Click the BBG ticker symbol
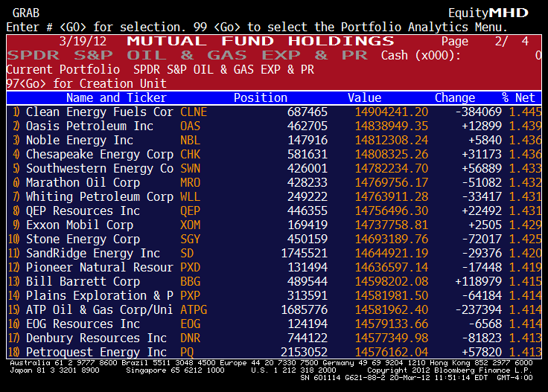 pyautogui.click(x=190, y=281)
